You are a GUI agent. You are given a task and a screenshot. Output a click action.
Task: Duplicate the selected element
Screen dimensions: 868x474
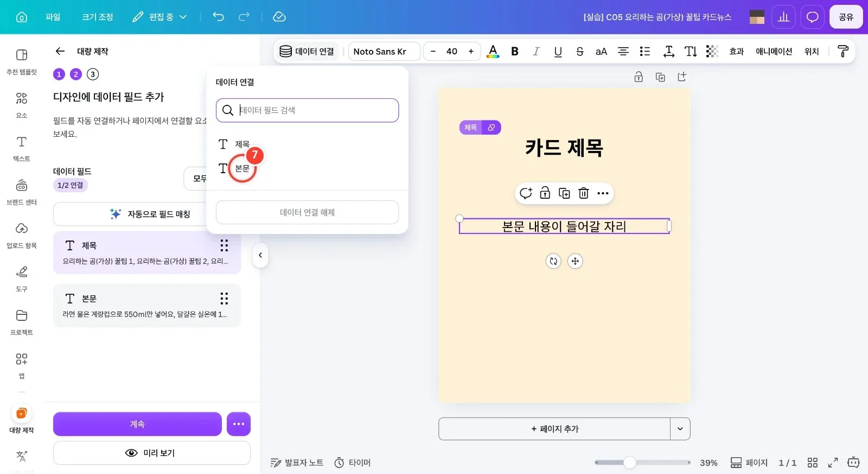tap(564, 193)
